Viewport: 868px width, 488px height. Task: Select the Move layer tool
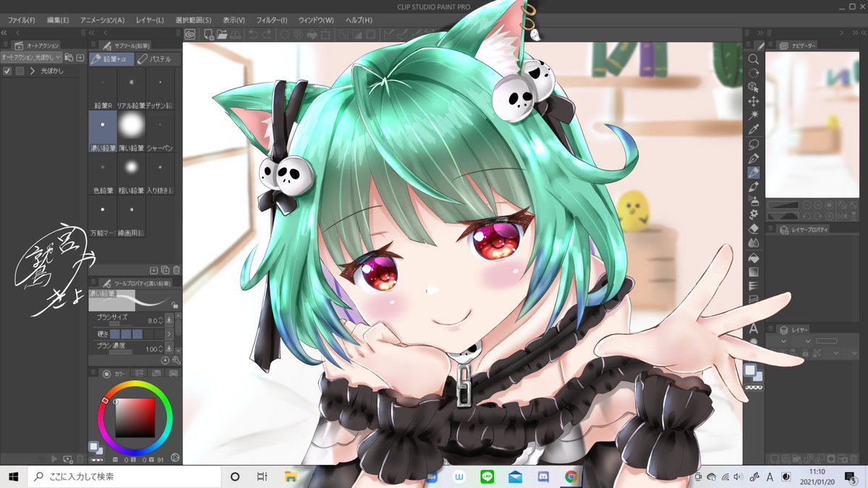(753, 101)
